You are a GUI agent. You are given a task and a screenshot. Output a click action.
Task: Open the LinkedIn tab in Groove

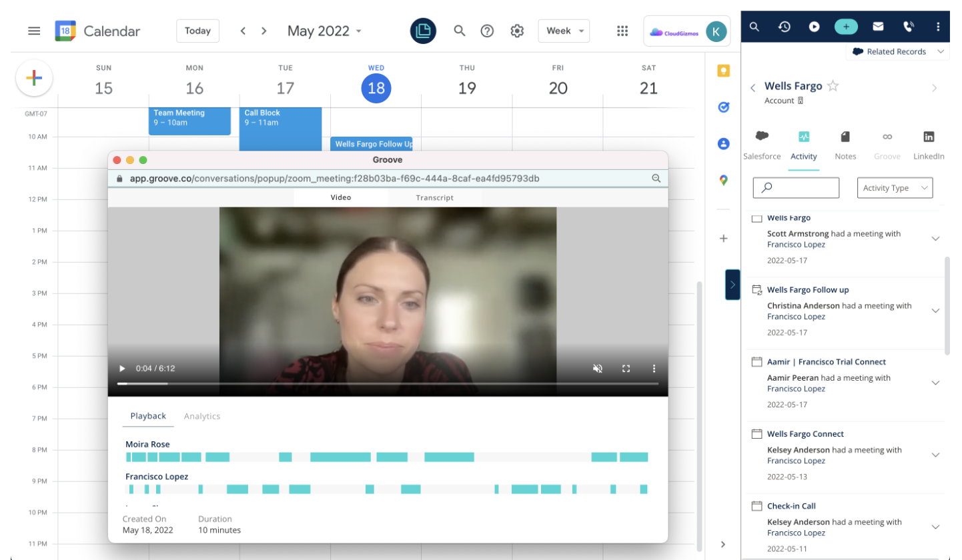pyautogui.click(x=929, y=145)
